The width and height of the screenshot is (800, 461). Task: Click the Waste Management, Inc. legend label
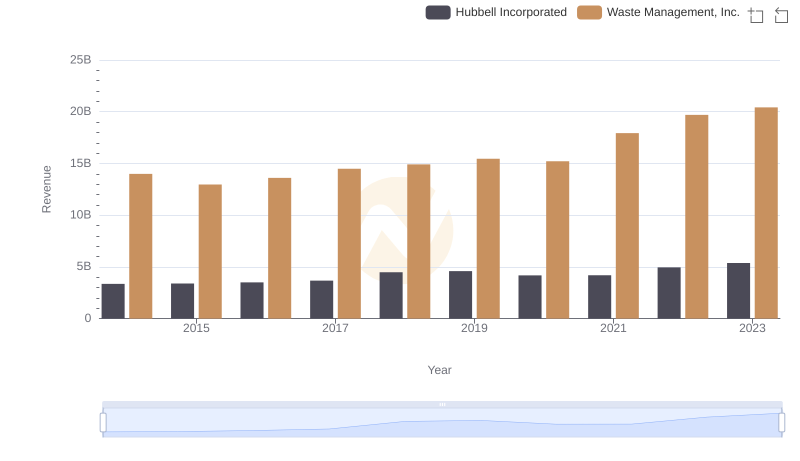pyautogui.click(x=673, y=12)
